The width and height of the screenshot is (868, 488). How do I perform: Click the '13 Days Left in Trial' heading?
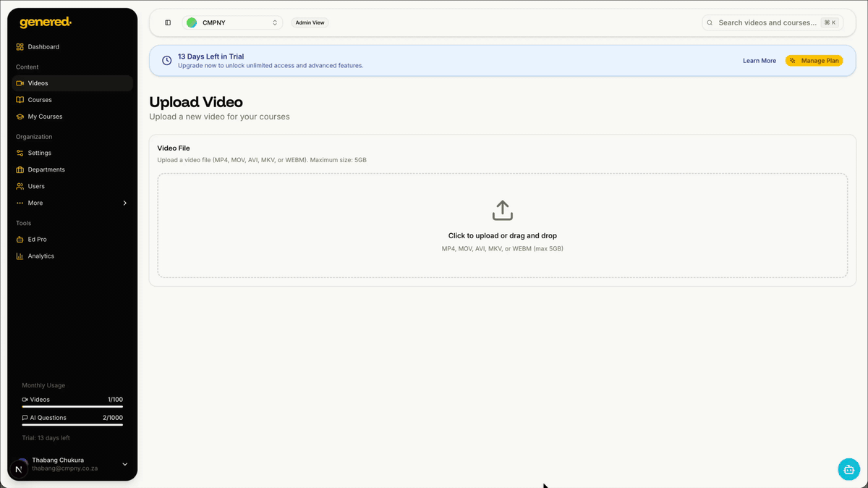[211, 56]
